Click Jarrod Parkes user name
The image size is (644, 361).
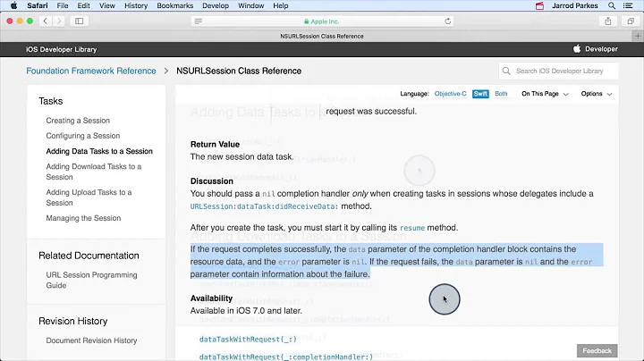coord(574,5)
